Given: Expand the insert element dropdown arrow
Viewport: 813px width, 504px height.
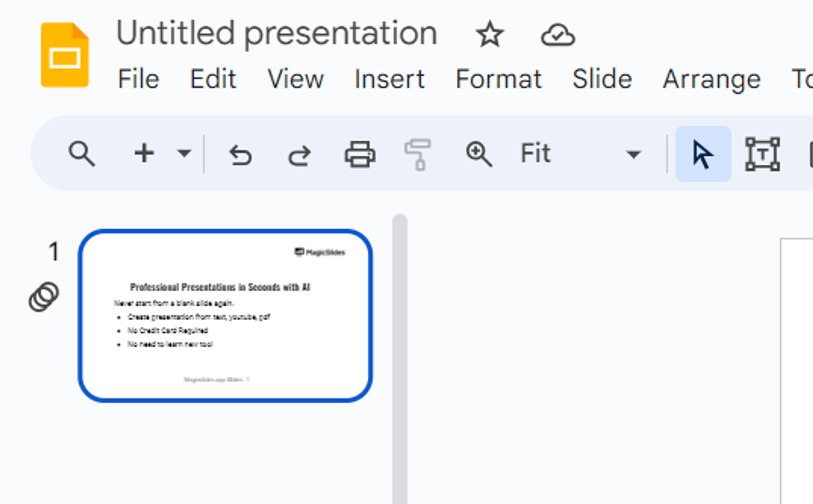Looking at the screenshot, I should click(183, 154).
